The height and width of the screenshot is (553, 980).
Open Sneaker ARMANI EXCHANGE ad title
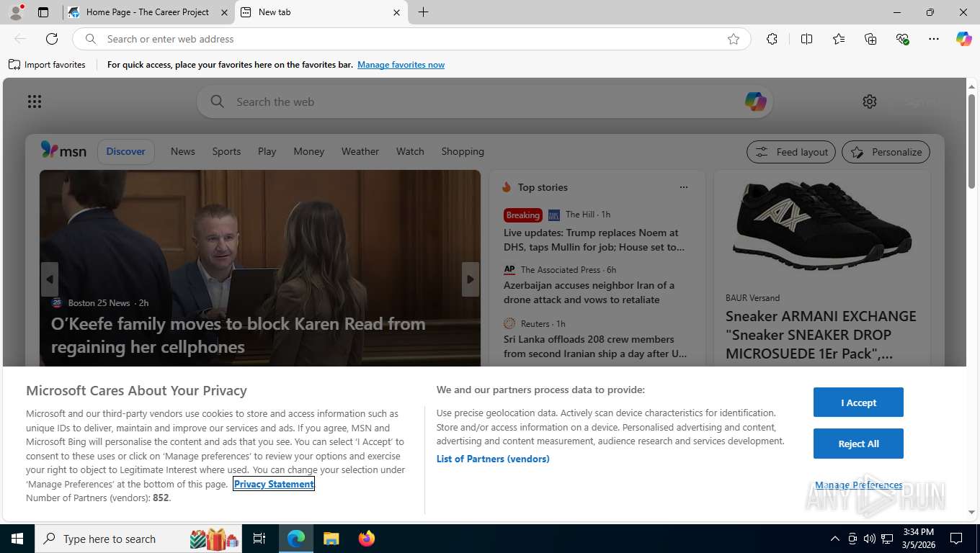tap(821, 335)
